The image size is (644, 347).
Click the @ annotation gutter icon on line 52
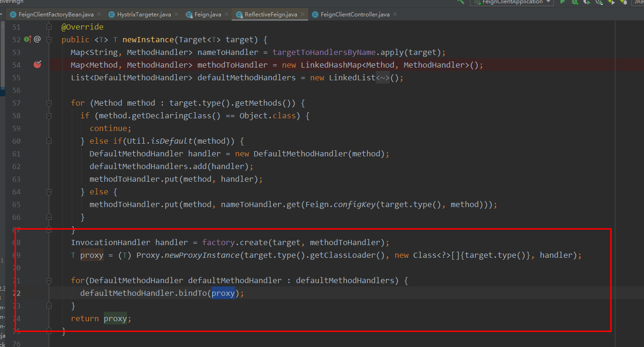click(38, 39)
